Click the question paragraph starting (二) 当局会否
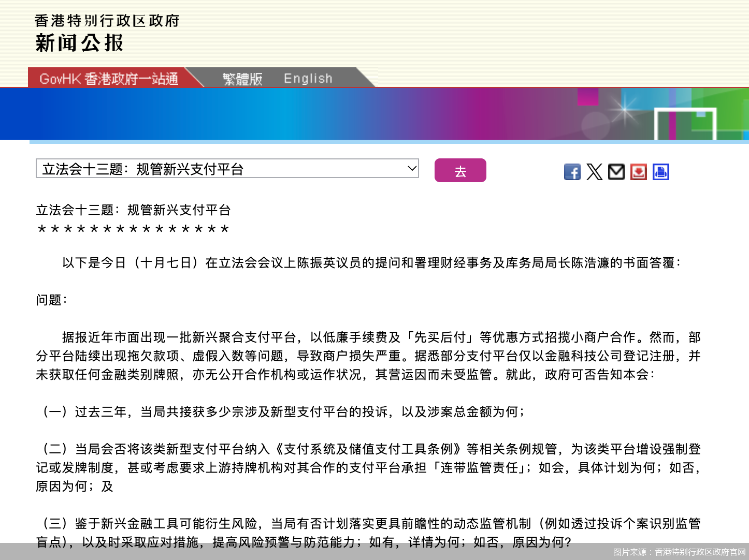Image resolution: width=749 pixels, height=560 pixels. 369,468
